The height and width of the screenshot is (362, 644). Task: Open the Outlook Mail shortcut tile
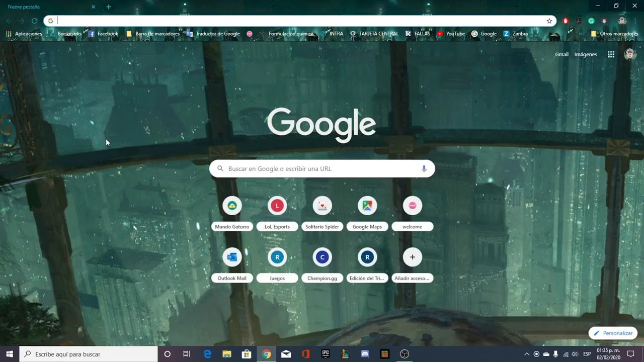coord(232,265)
